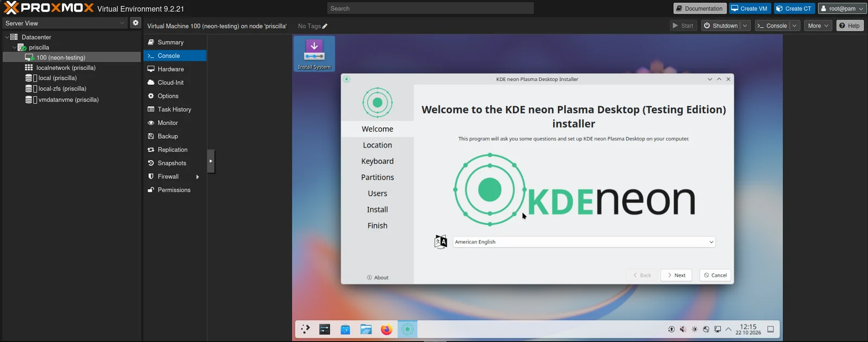Select the Partitions installer step
The width and height of the screenshot is (868, 342).
[x=378, y=177]
